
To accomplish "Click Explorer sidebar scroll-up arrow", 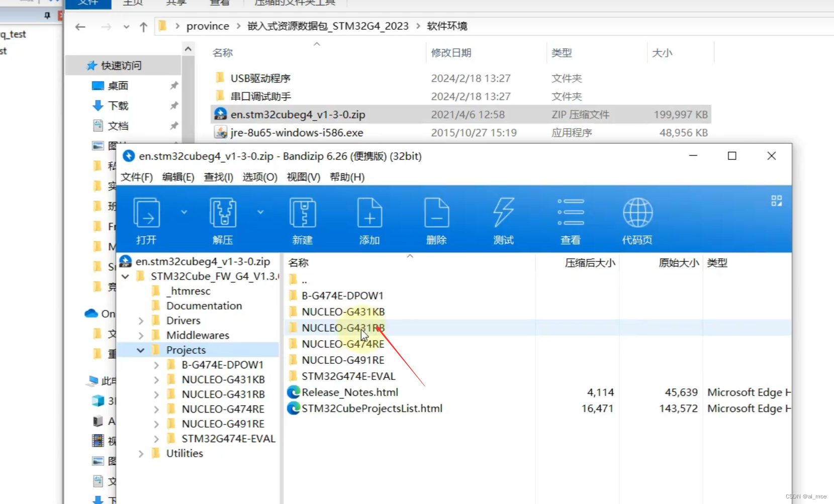I will coord(188,49).
